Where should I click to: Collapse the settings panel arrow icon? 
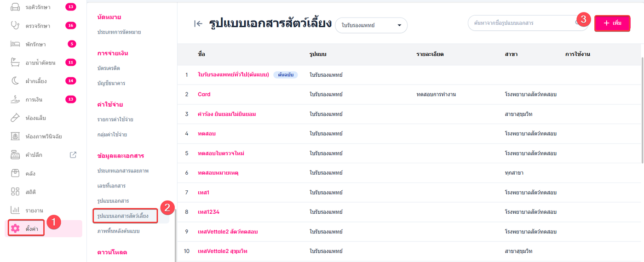tap(198, 24)
